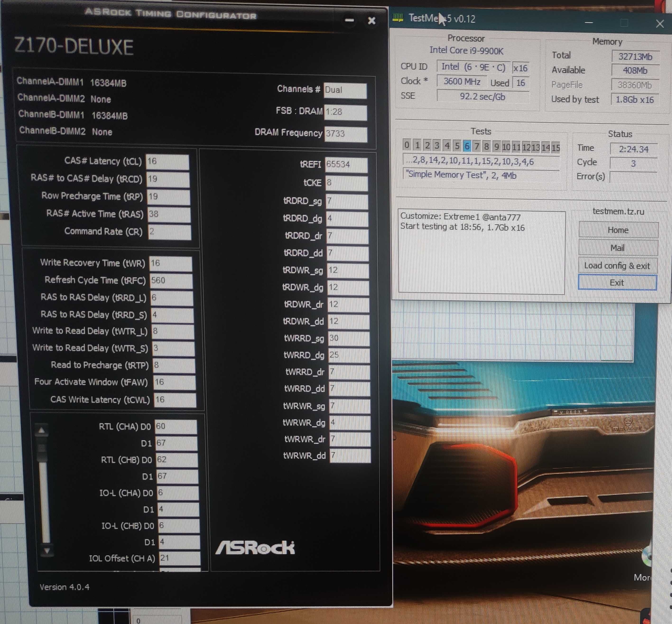Viewport: 672px width, 624px height.
Task: Select test number 6 in Tests row
Action: (467, 146)
